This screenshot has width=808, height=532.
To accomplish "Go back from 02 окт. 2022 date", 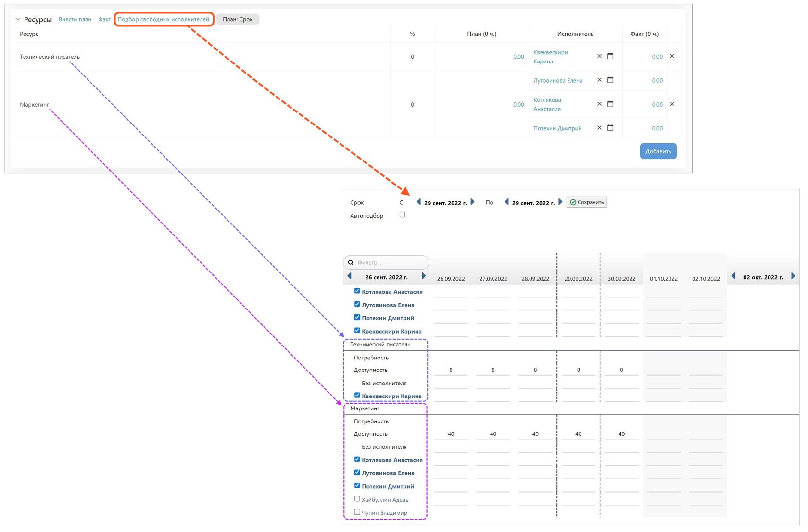I will (733, 276).
